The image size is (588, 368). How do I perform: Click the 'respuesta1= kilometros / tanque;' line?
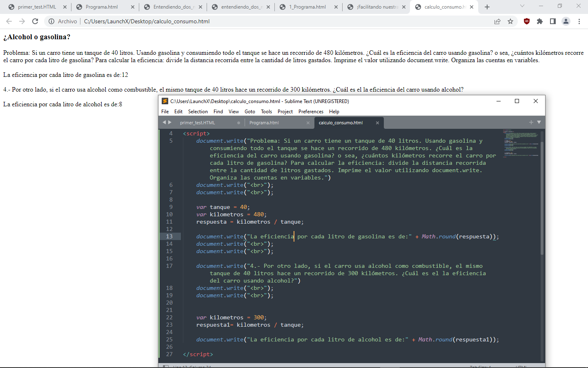click(250, 325)
